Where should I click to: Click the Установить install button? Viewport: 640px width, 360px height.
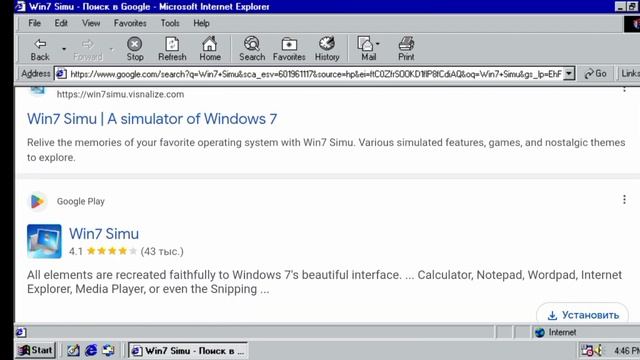coord(582,315)
